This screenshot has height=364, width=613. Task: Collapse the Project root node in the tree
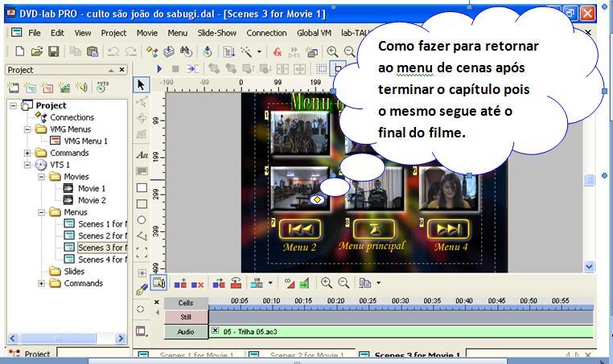(x=14, y=105)
